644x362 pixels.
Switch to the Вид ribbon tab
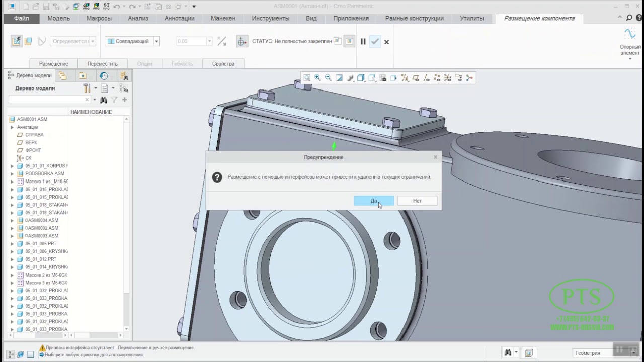click(311, 18)
